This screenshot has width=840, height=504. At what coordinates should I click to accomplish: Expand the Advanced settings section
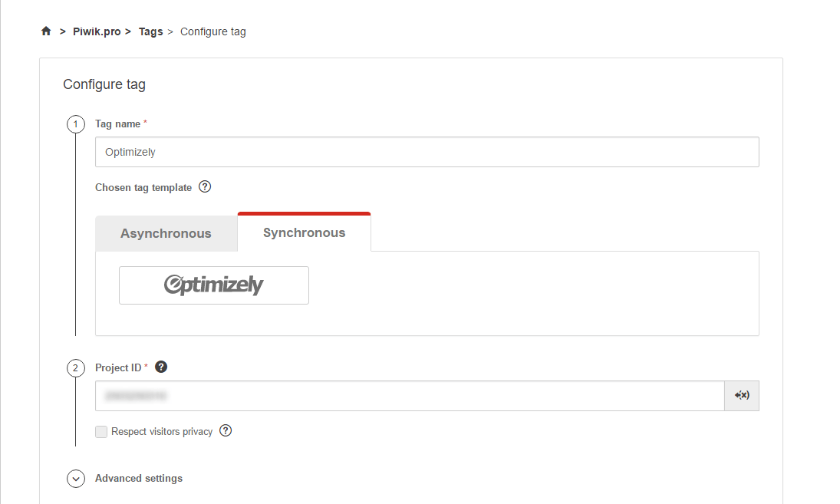click(138, 478)
